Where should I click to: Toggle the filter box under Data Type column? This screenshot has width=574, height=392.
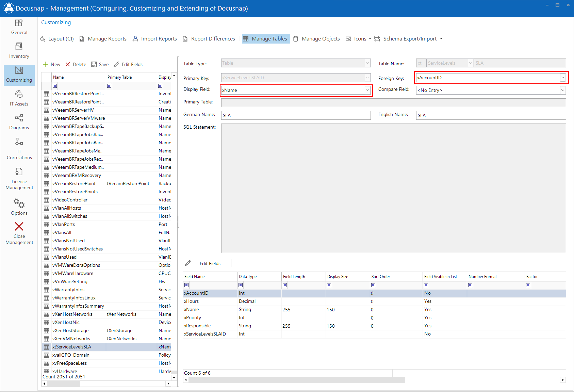241,285
